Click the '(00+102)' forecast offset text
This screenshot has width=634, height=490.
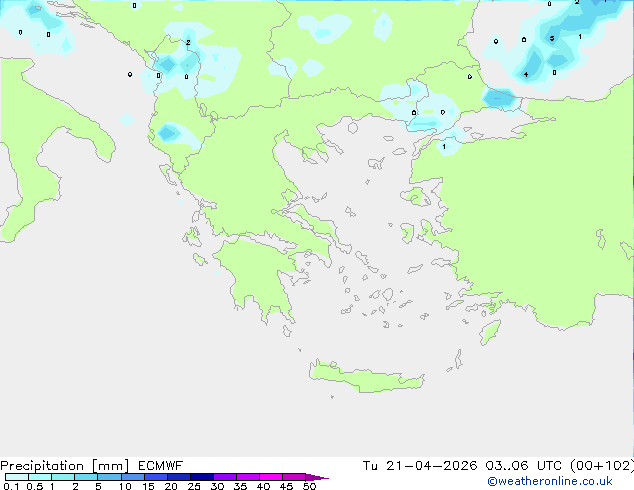click(x=602, y=466)
